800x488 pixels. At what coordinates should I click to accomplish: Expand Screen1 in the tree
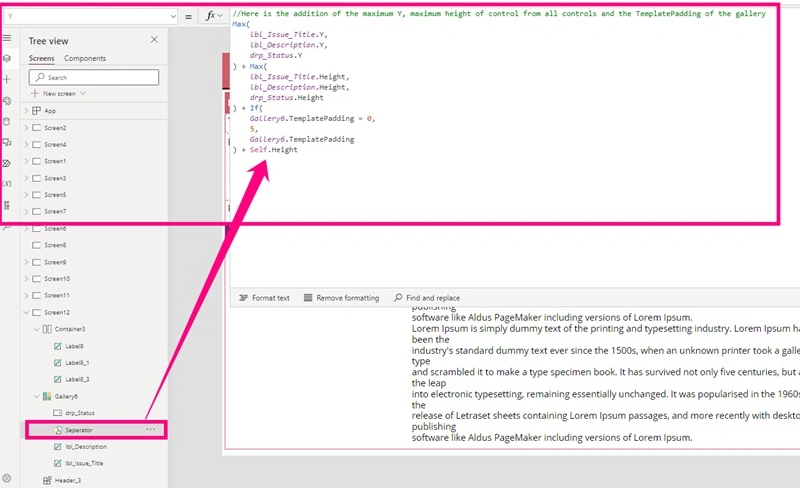pos(26,161)
